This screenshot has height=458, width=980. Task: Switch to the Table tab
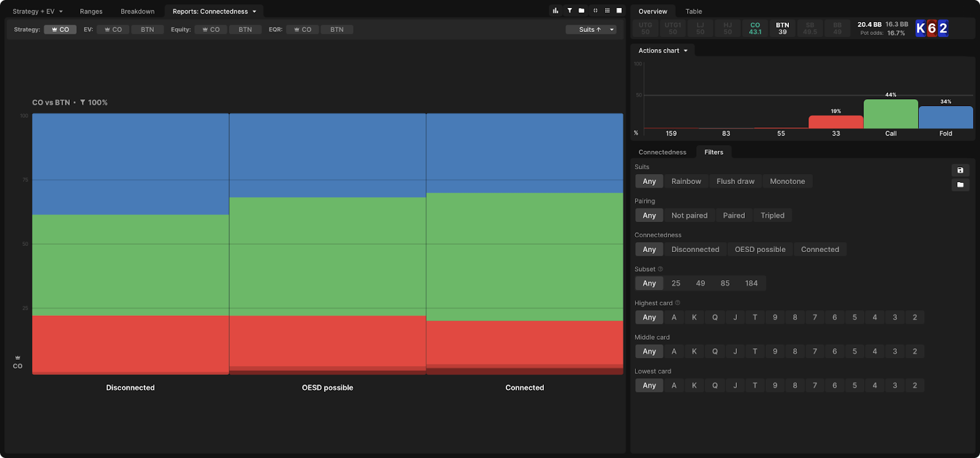[693, 12]
